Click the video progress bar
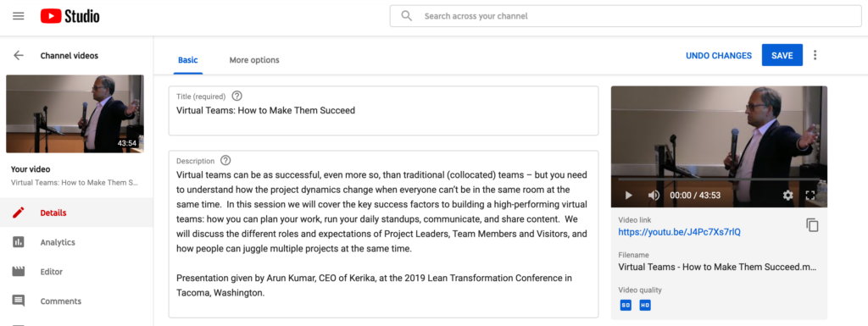Image resolution: width=868 pixels, height=326 pixels. click(719, 180)
